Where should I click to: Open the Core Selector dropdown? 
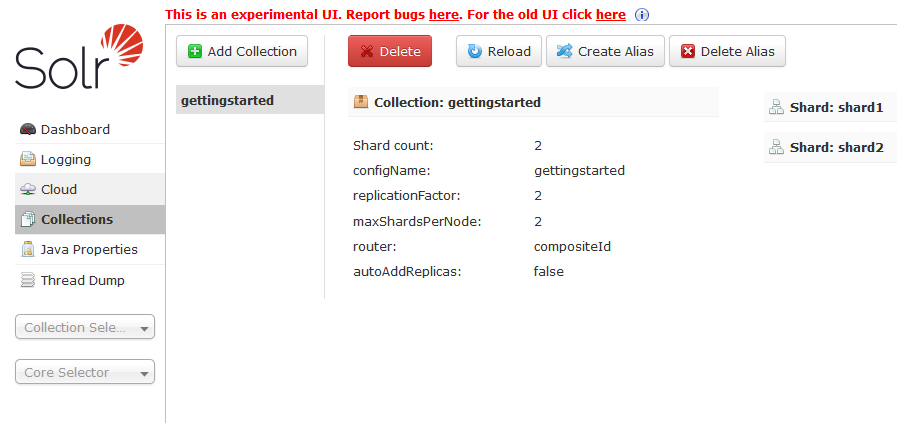(85, 372)
